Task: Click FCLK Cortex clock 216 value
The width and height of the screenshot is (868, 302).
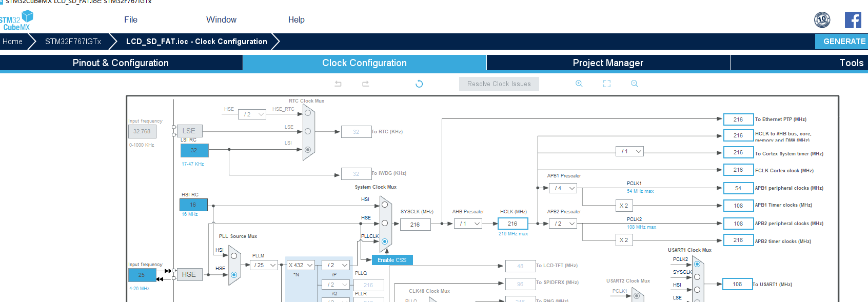Action: click(738, 170)
